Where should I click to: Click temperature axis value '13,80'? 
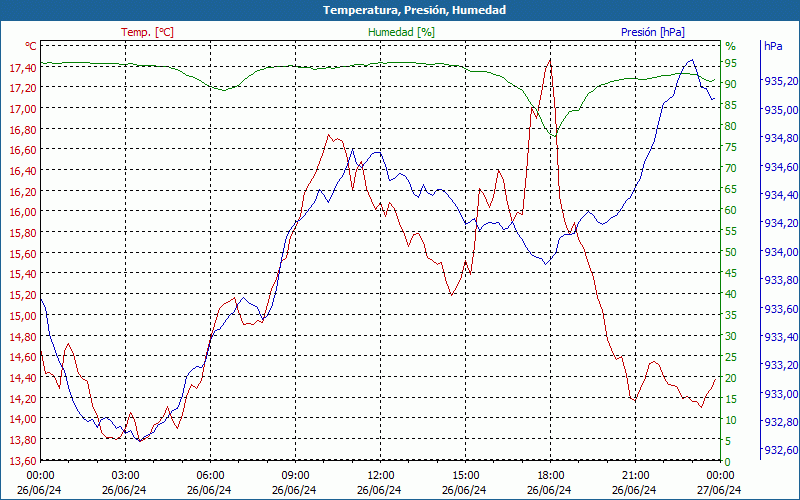point(23,439)
